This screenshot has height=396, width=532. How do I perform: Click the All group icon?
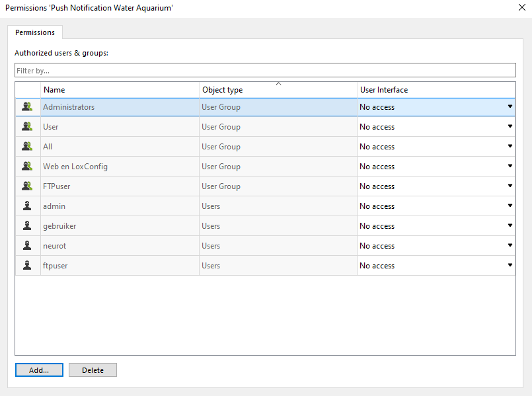tap(27, 147)
